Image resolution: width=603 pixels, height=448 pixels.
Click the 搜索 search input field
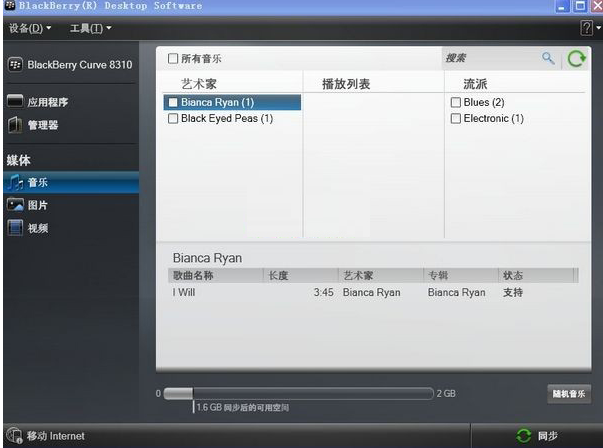point(492,58)
